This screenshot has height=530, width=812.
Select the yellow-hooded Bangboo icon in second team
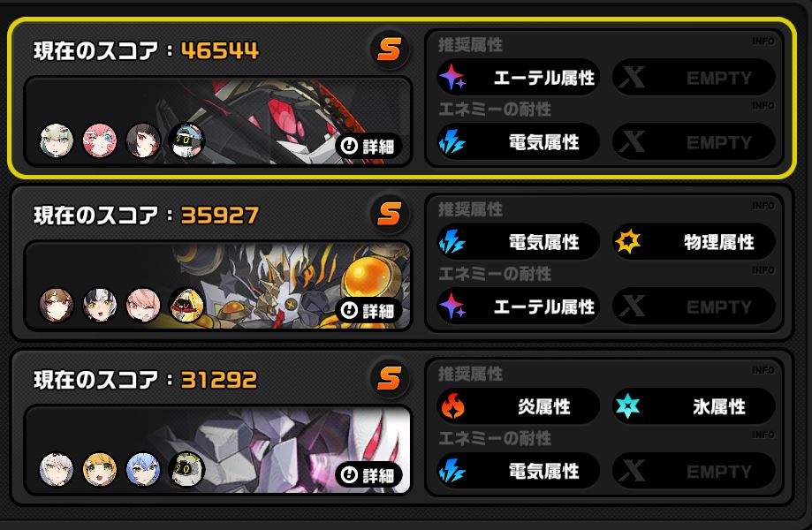click(187, 305)
